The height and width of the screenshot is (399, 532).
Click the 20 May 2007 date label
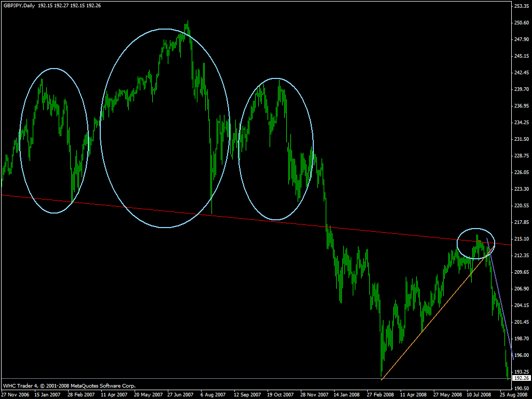(148, 395)
